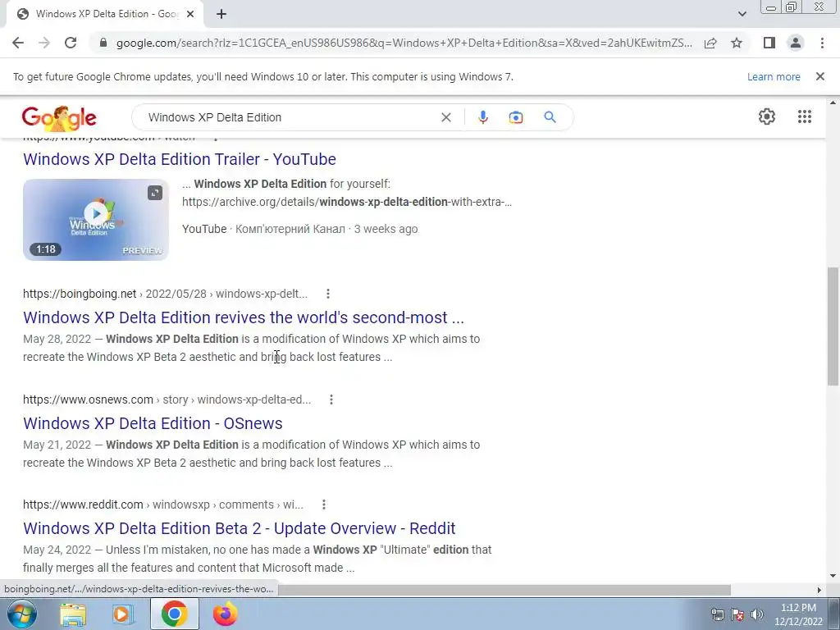Open the Google apps grid
840x630 pixels.
click(x=805, y=116)
